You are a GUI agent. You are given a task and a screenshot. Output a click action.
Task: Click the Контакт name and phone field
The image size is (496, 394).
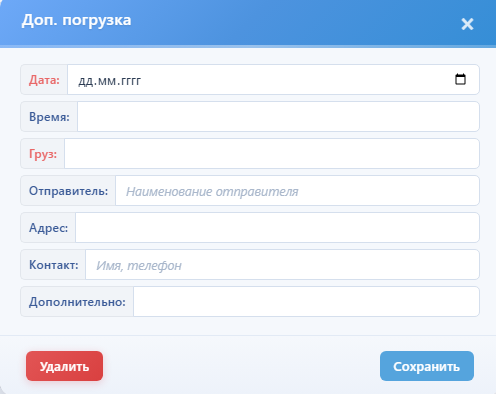pyautogui.click(x=282, y=265)
